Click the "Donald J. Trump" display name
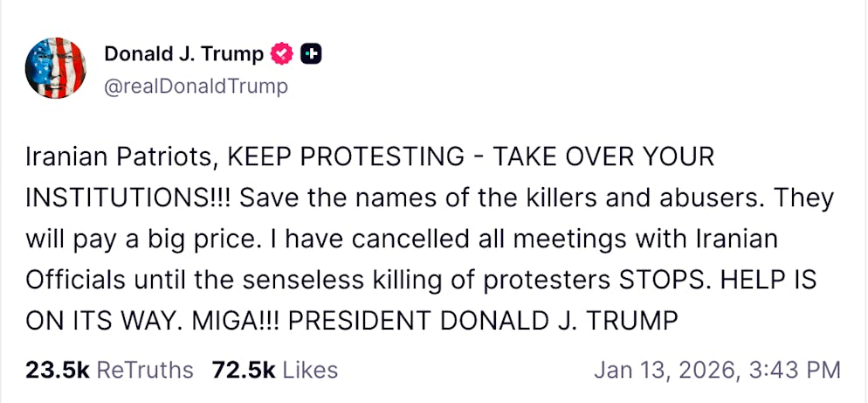The height and width of the screenshot is (403, 868). (x=183, y=54)
